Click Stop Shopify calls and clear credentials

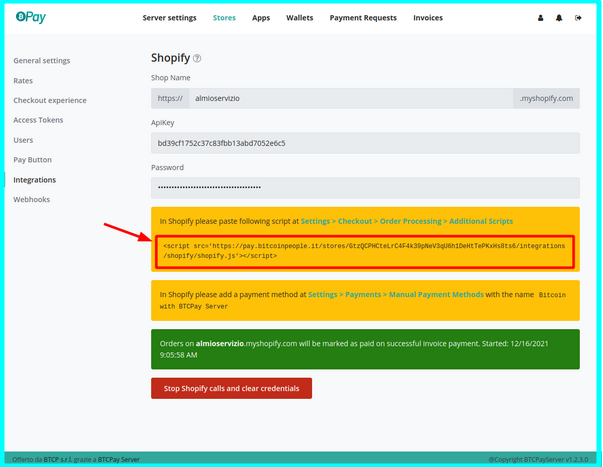(x=232, y=388)
